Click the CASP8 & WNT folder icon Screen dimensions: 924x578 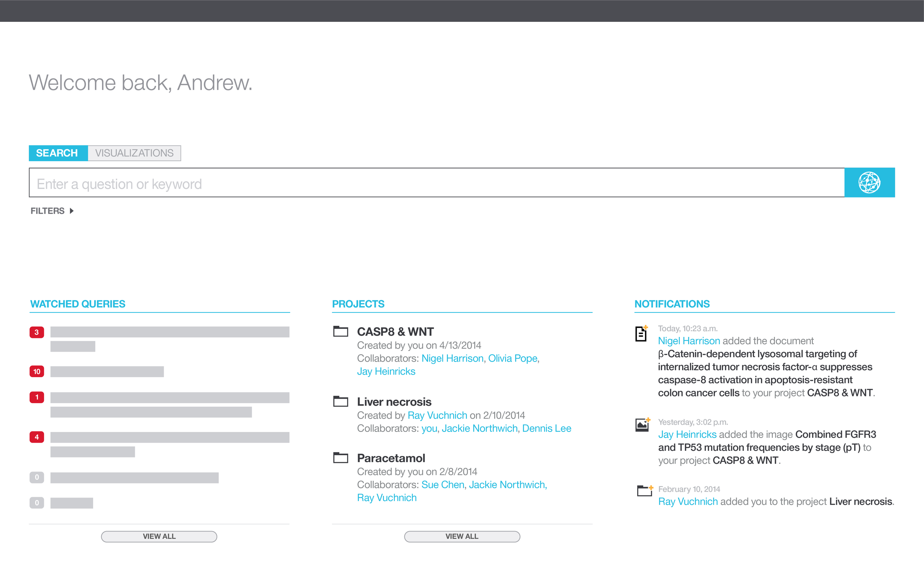[340, 331]
